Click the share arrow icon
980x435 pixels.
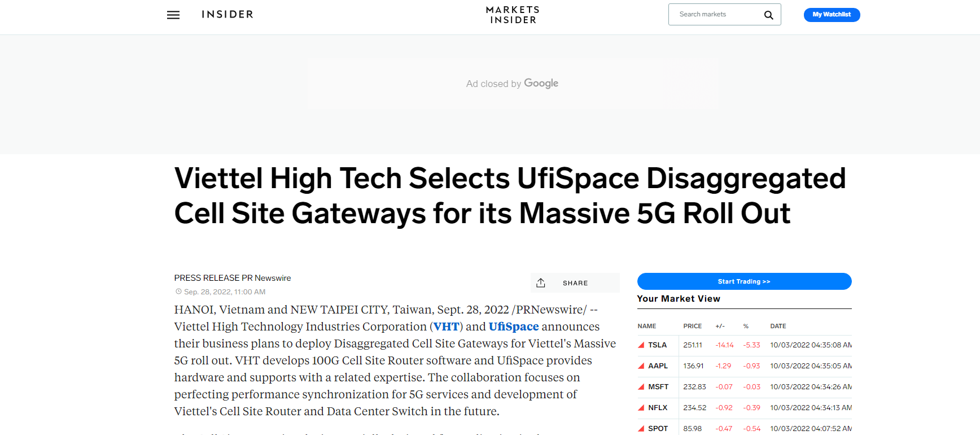click(x=541, y=283)
